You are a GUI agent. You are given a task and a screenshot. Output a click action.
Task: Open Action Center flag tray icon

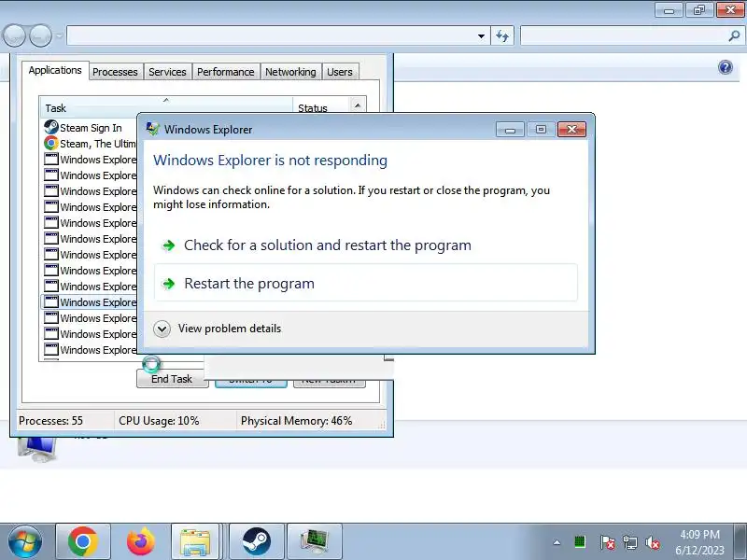point(607,542)
